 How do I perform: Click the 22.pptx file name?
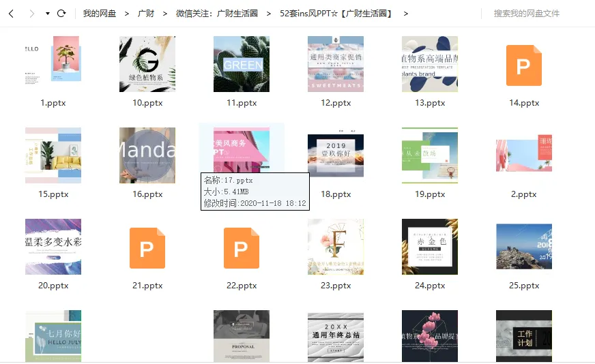242,286
